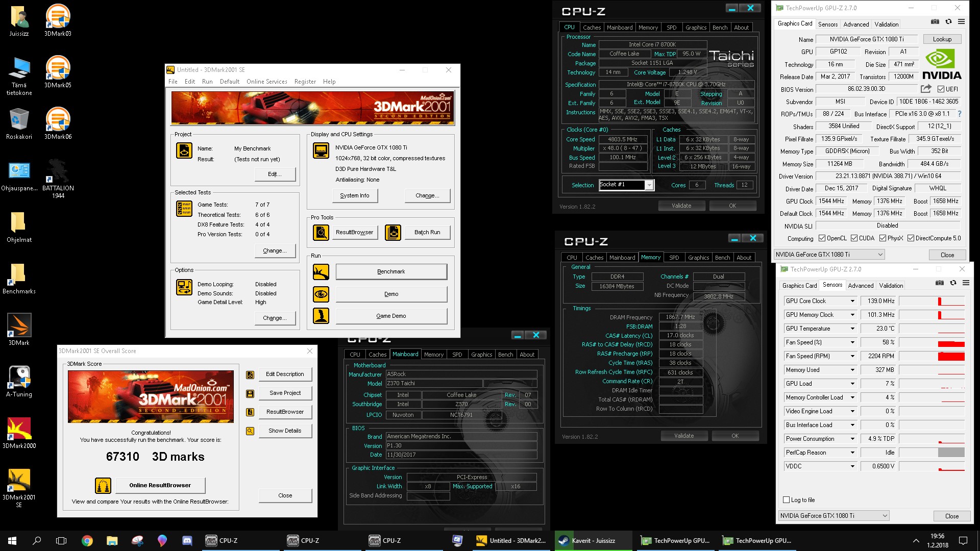
Task: Toggle the UEFI checkbox in GPU-Z
Action: (941, 89)
